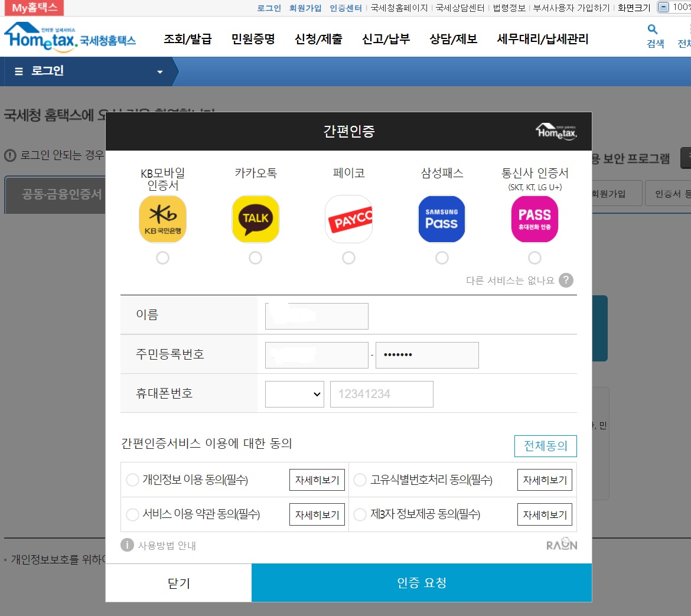Check 개인정보 이용 동의(필수)
Viewport: 691px width, 616px height.
pyautogui.click(x=132, y=480)
